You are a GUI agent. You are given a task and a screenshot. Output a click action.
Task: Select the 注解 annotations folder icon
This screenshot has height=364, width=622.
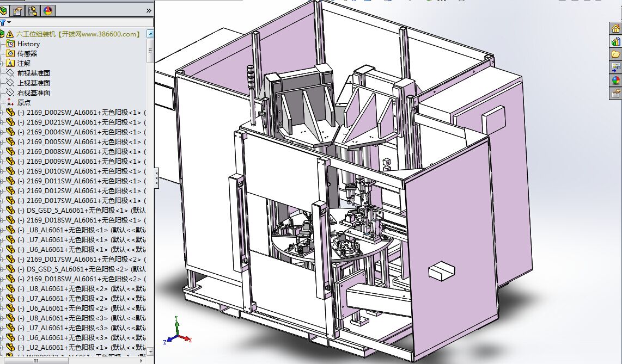[10, 63]
